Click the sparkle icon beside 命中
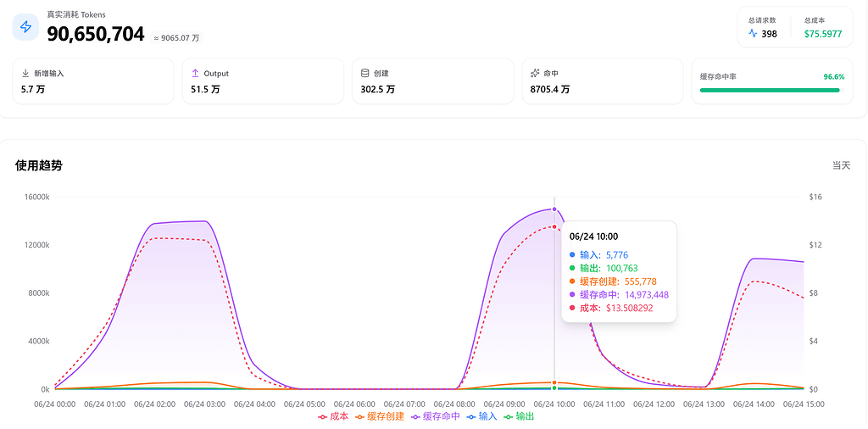The image size is (868, 429). coord(535,73)
